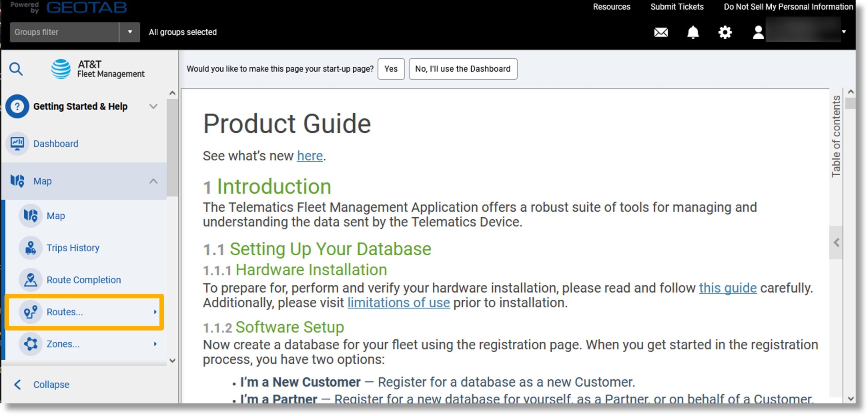Click the Zones icon in sidebar

pos(31,343)
